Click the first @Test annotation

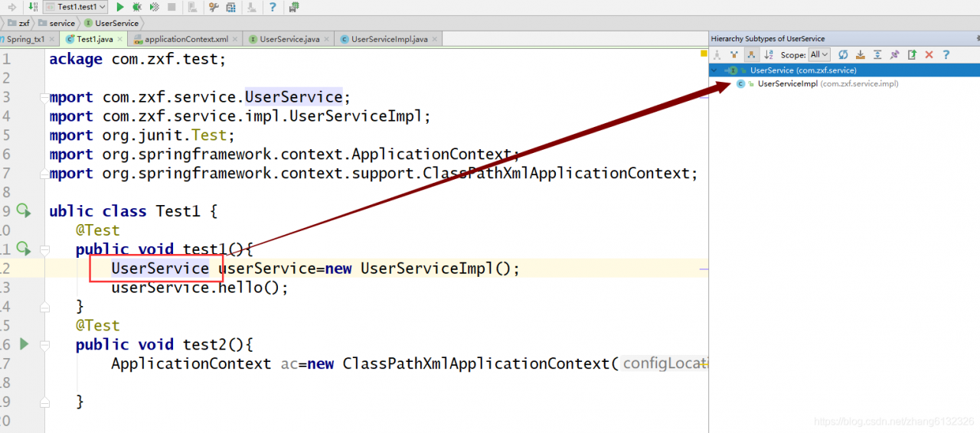coord(98,230)
